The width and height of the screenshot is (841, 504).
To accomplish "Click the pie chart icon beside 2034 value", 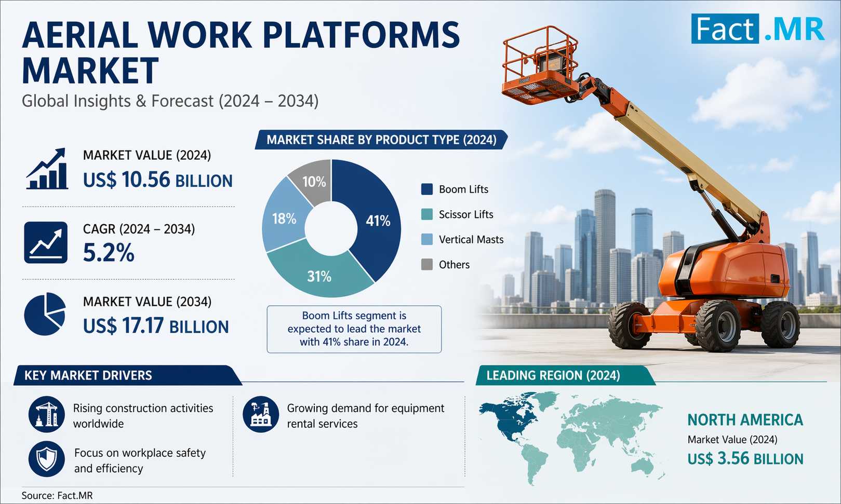I will [x=45, y=314].
